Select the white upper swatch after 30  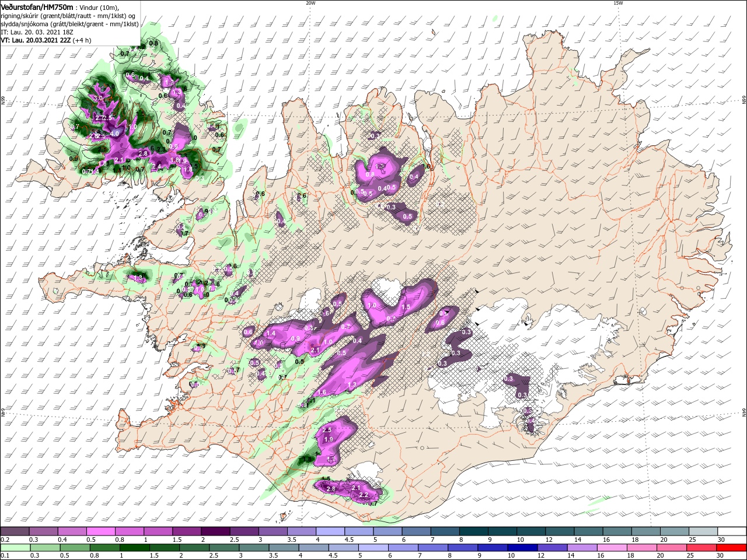(732, 531)
